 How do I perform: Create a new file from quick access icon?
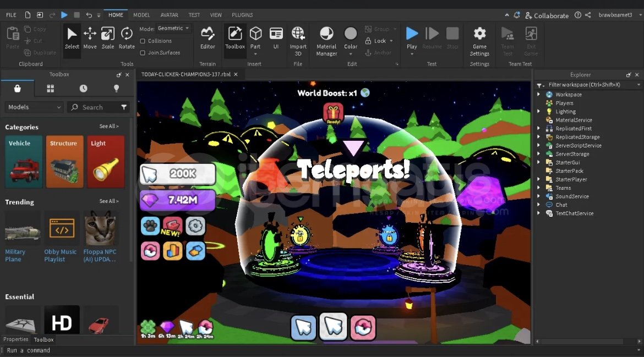click(28, 15)
